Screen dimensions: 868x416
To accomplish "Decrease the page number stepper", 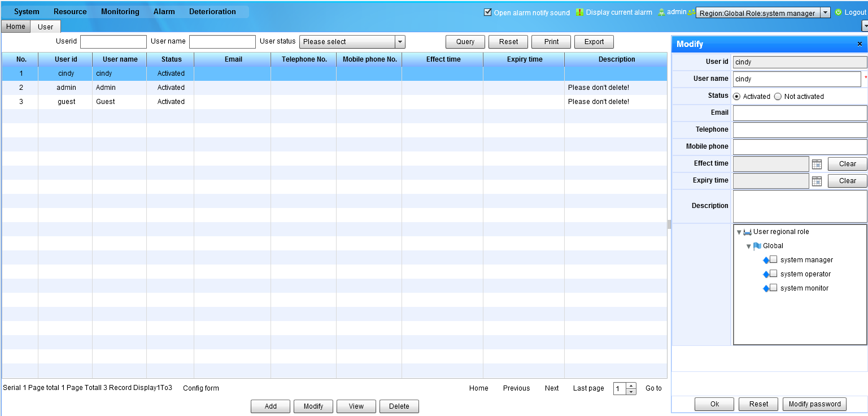I will click(x=631, y=392).
